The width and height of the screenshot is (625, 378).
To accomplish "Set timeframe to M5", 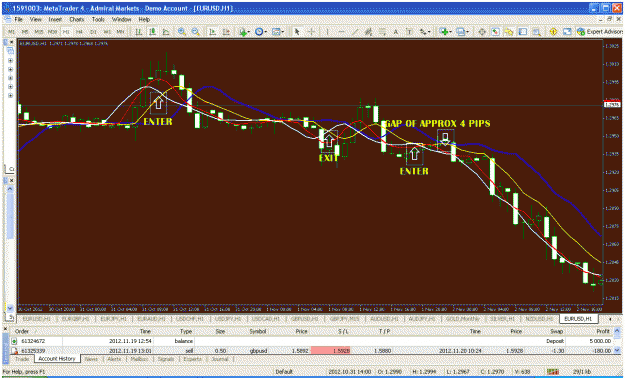I will click(x=25, y=32).
